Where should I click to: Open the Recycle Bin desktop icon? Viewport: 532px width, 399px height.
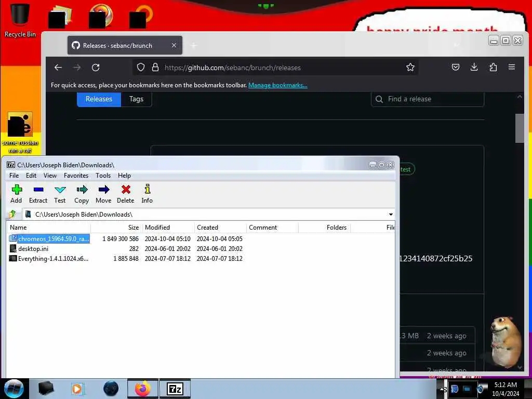click(20, 20)
